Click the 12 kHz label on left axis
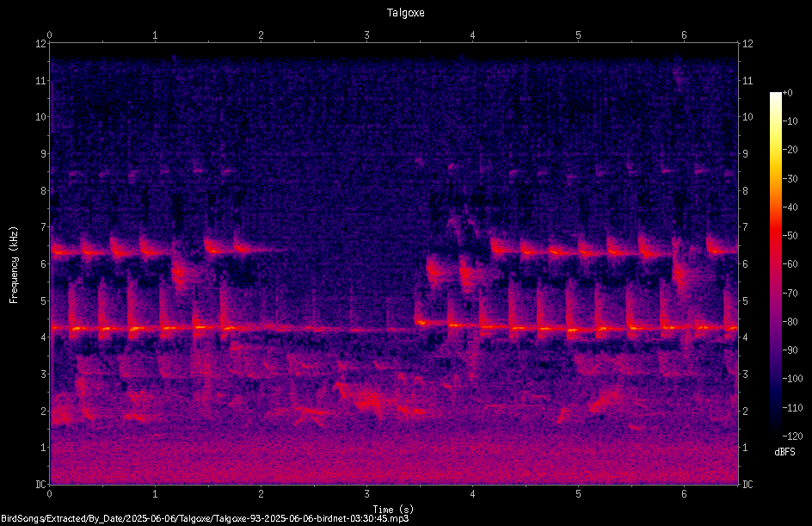The height and width of the screenshot is (526, 812). coord(41,44)
